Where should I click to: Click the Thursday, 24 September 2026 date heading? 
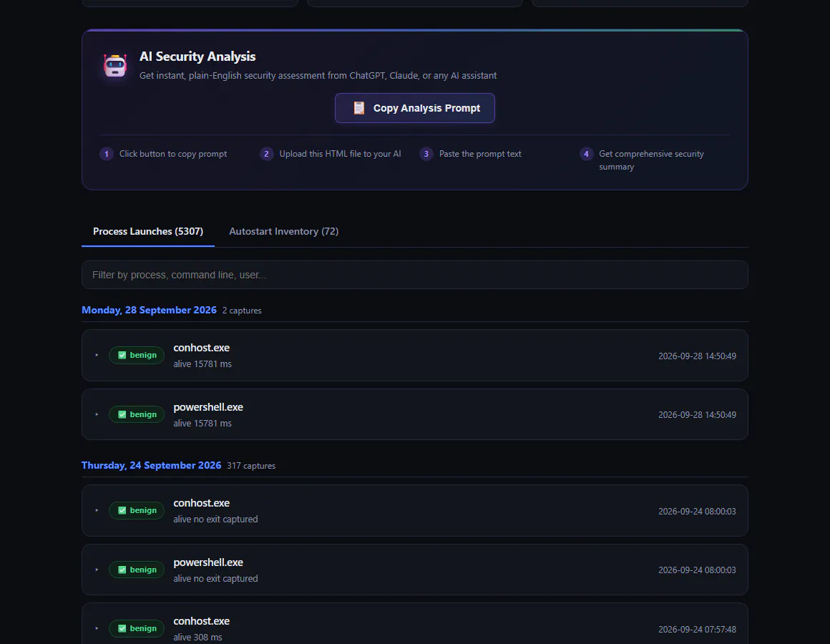pos(152,466)
